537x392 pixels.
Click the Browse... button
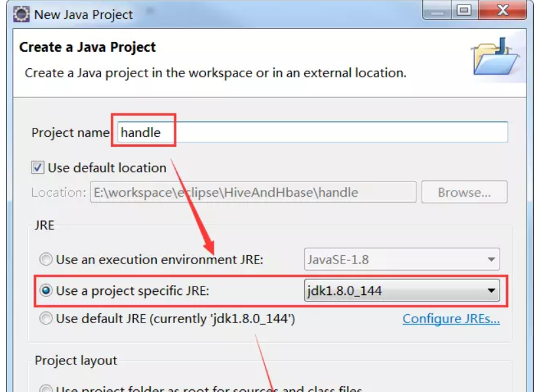(464, 191)
